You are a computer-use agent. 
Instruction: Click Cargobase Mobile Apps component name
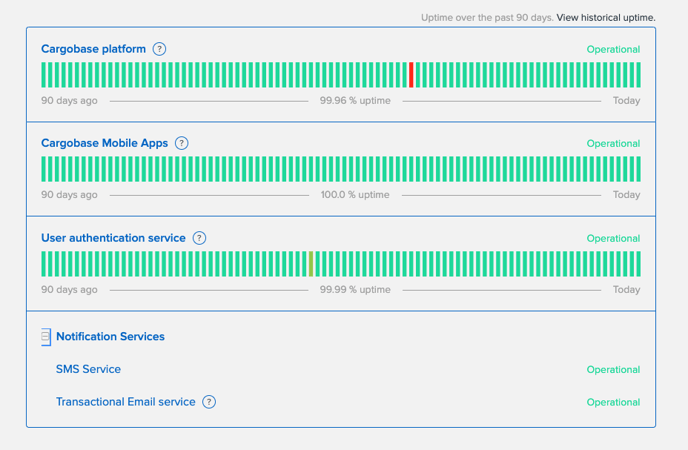click(x=104, y=143)
